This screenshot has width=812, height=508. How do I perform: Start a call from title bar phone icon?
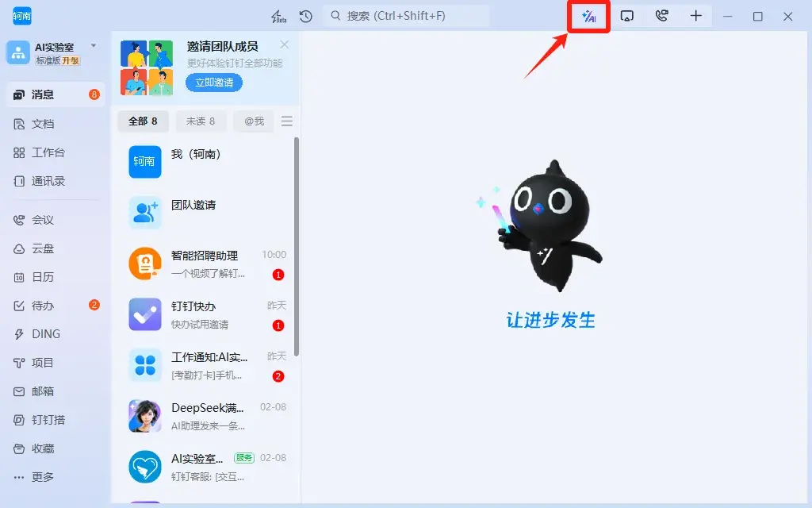coord(661,16)
